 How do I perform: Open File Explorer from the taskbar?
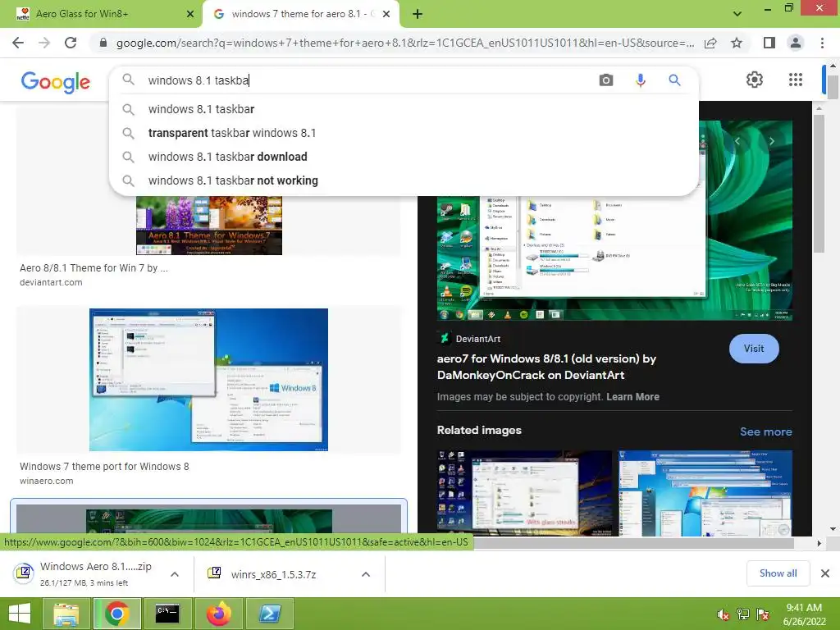pos(66,614)
